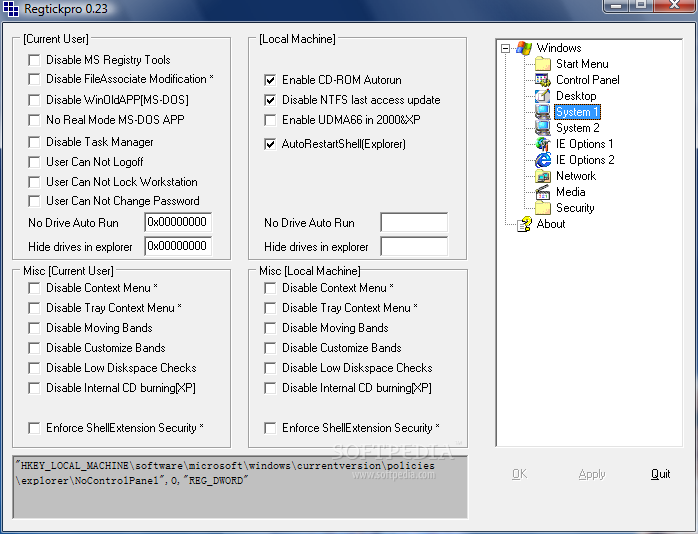The image size is (698, 534).
Task: Uncheck Enable CD-ROM Autorun
Action: coord(270,80)
